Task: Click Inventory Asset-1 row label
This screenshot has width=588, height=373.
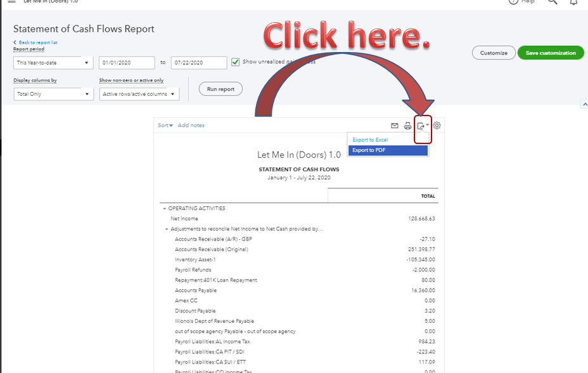Action: pos(195,259)
